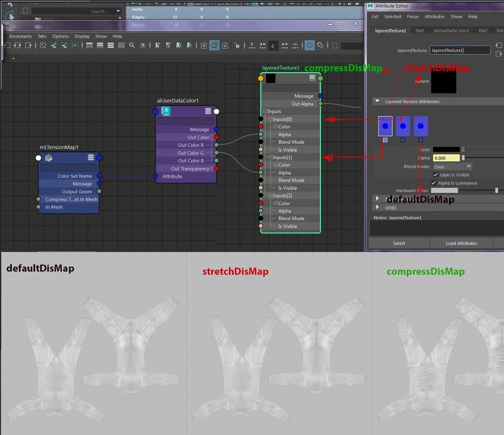This screenshot has width=504, height=435.
Task: Add selected nodes to graph icon
Action: point(53,45)
